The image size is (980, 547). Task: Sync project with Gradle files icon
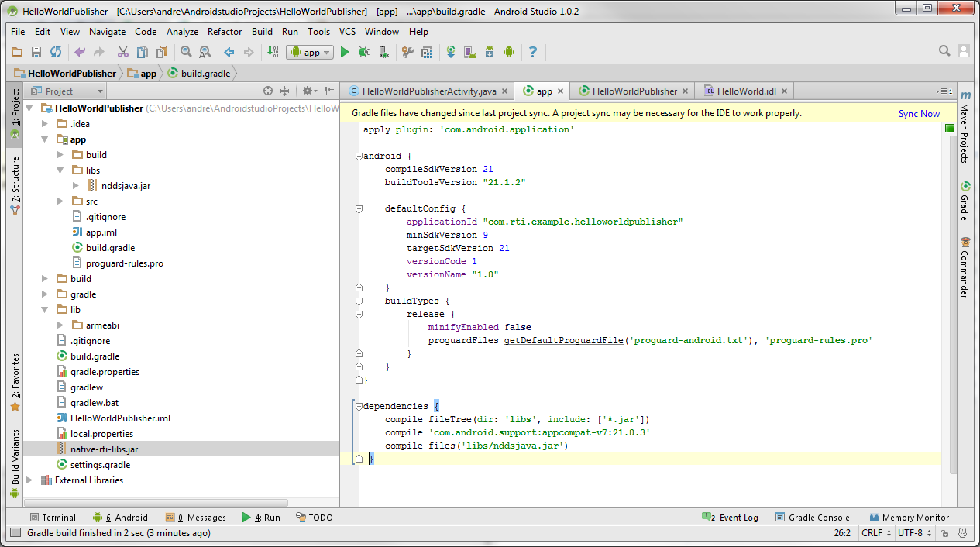tap(451, 52)
